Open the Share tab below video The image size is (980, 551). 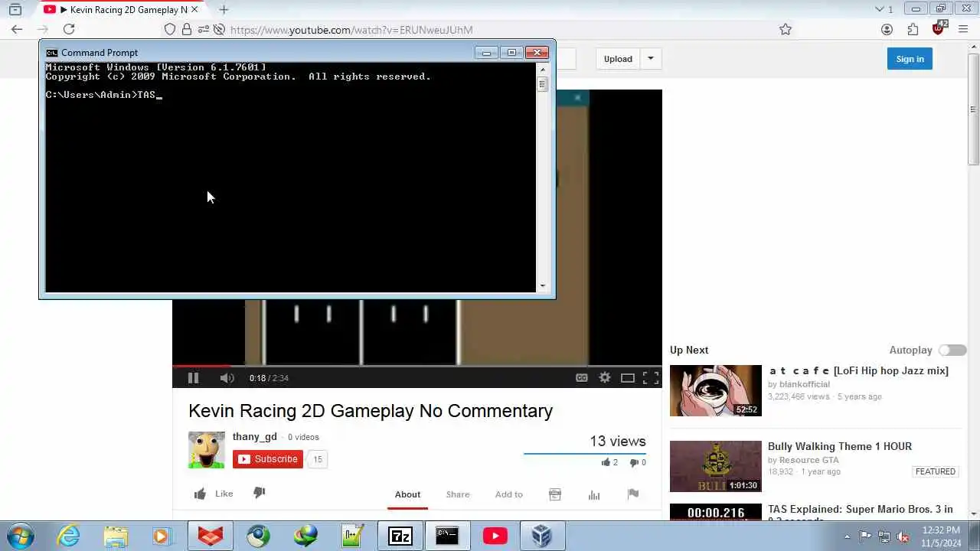click(x=458, y=494)
